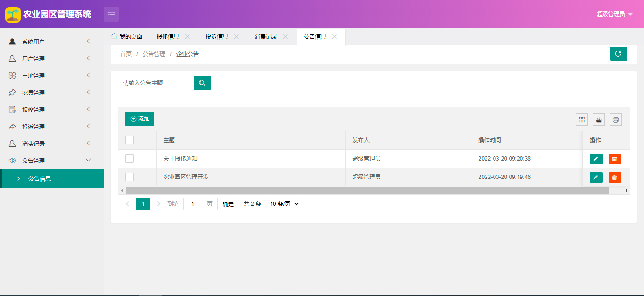
Task: Go to previous page arrow
Action: 127,204
